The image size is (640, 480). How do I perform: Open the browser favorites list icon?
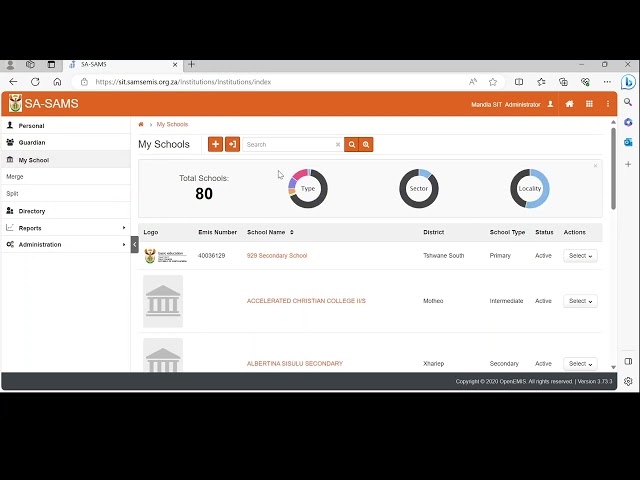tap(541, 82)
